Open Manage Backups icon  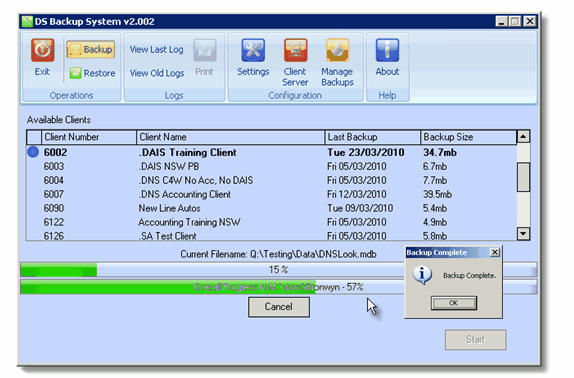coord(338,50)
